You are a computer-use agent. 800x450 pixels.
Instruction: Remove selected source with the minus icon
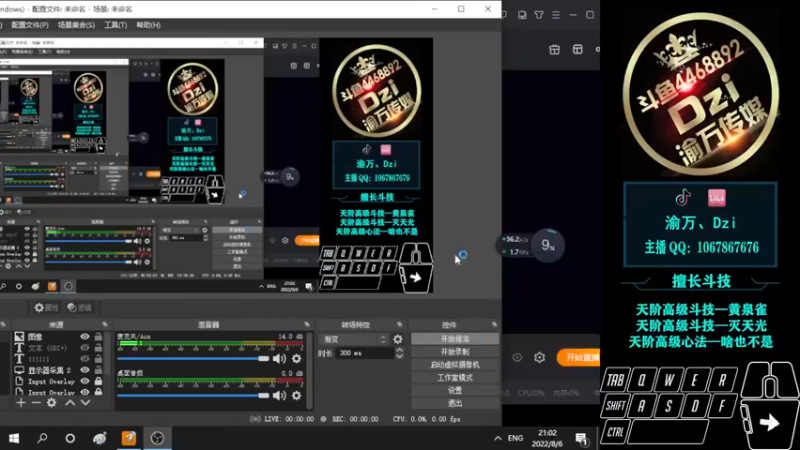(36, 403)
